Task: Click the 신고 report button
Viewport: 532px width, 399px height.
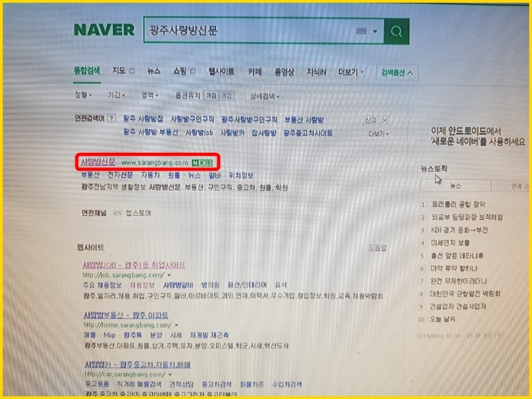Action: [370, 120]
